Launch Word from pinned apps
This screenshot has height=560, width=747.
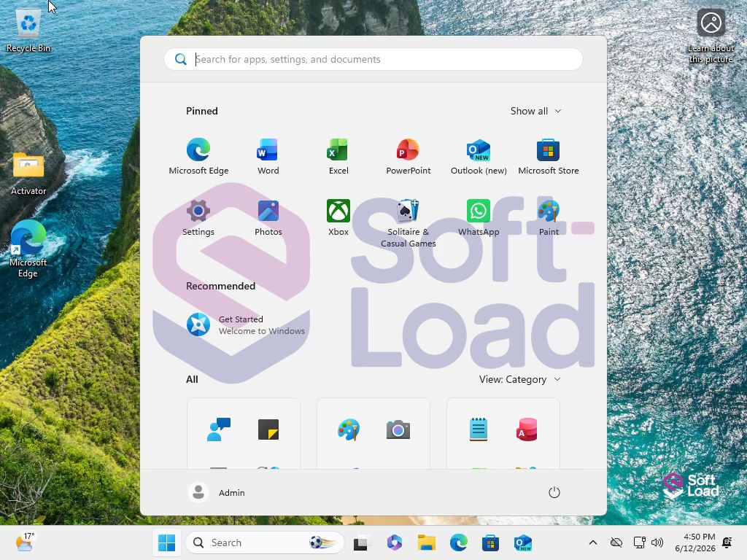(x=268, y=156)
